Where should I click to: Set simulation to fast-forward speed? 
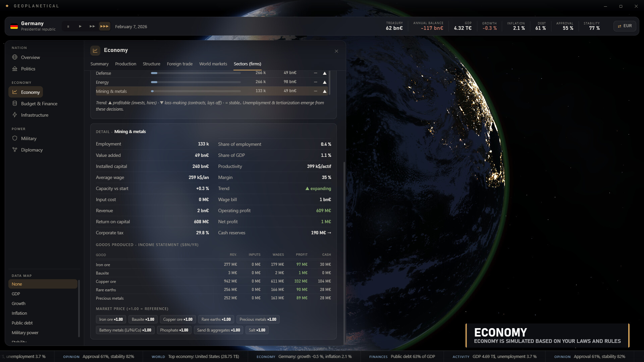click(92, 26)
